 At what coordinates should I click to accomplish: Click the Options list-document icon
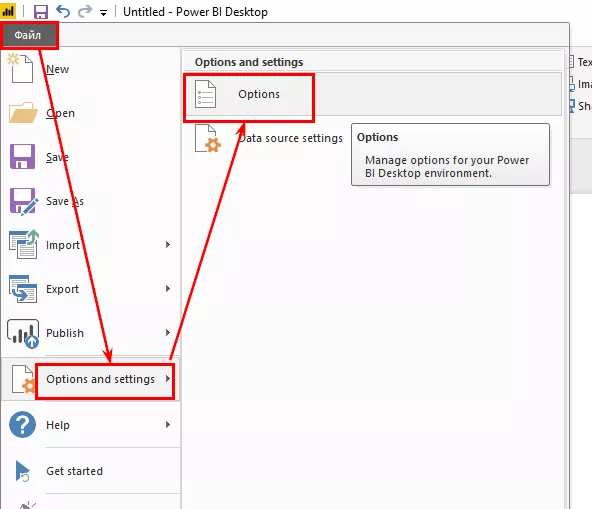[205, 94]
